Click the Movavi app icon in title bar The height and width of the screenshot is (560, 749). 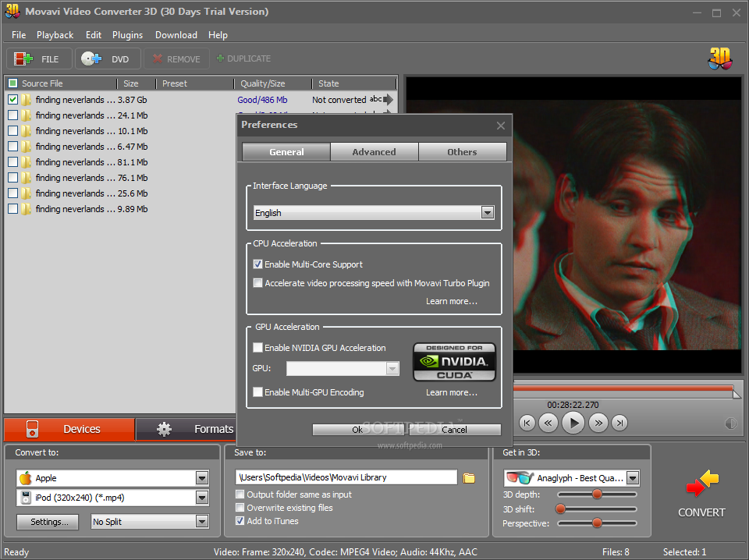pyautogui.click(x=12, y=11)
